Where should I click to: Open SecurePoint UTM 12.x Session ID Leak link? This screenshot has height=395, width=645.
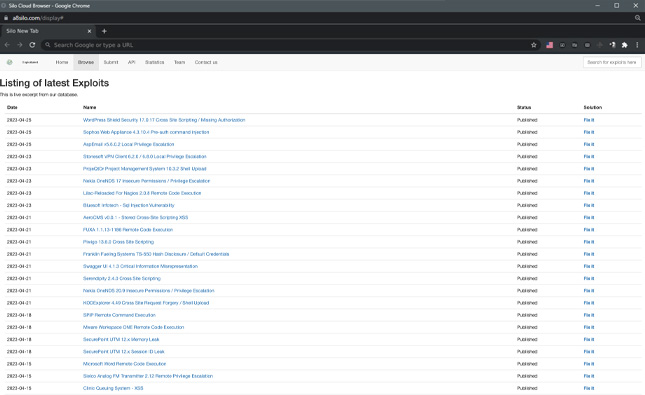click(124, 351)
